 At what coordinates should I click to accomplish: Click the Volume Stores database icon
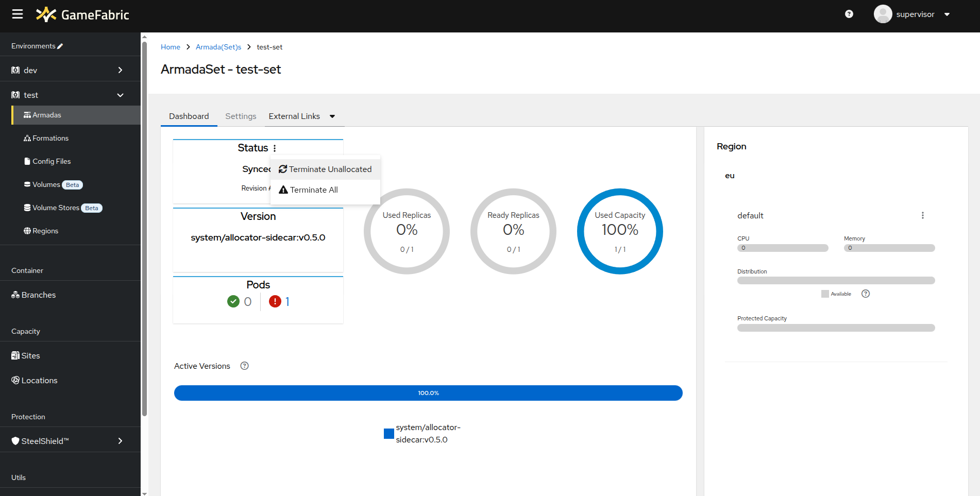27,208
